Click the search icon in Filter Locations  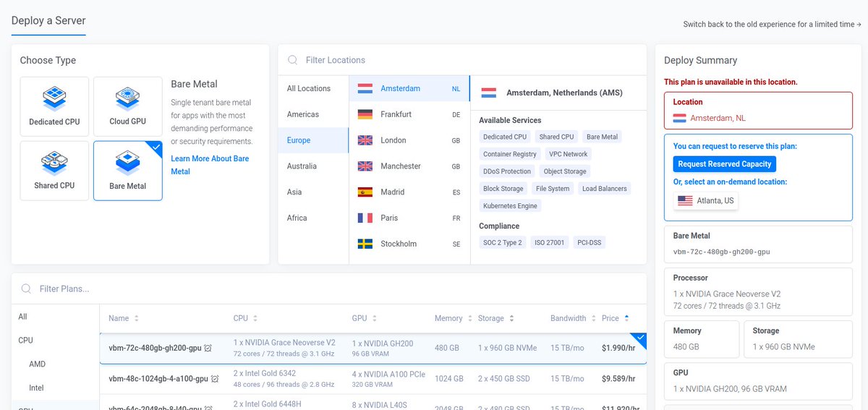tap(292, 60)
